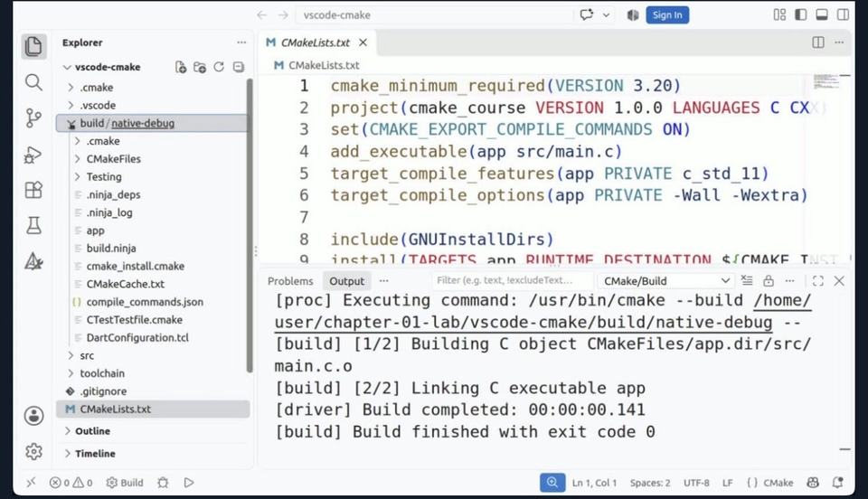The image size is (868, 499).
Task: Open the remote window indicator in status bar
Action: tap(31, 483)
